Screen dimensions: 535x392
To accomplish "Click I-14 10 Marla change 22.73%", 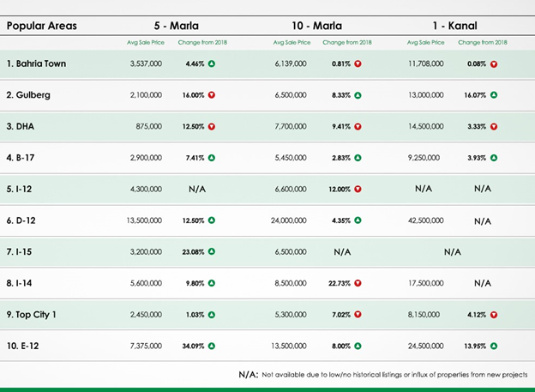I will [340, 283].
